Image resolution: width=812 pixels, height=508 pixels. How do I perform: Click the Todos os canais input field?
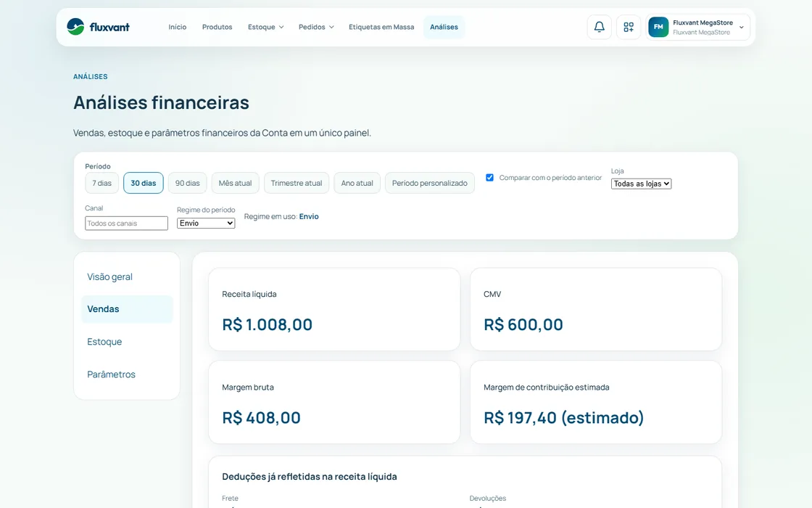[x=126, y=223]
